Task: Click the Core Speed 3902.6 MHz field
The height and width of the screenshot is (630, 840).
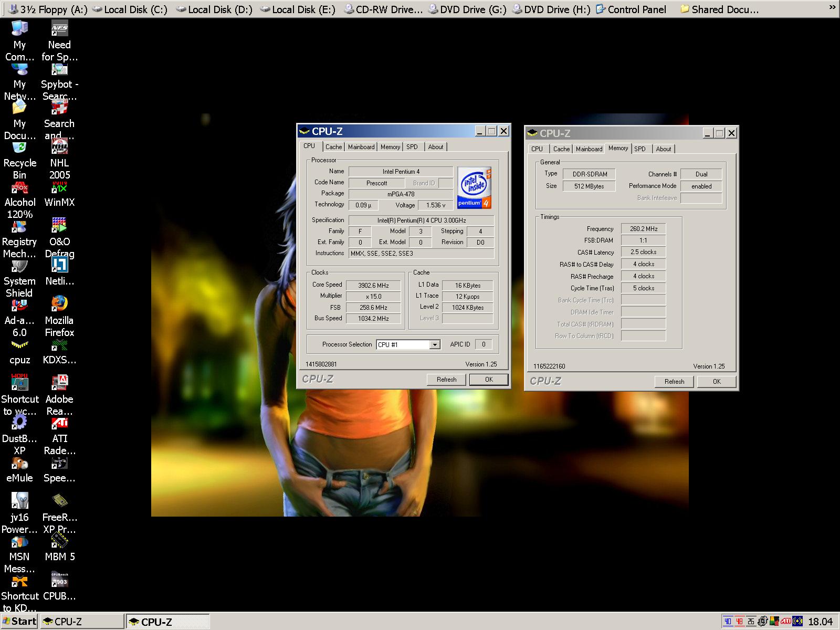Action: tap(373, 286)
